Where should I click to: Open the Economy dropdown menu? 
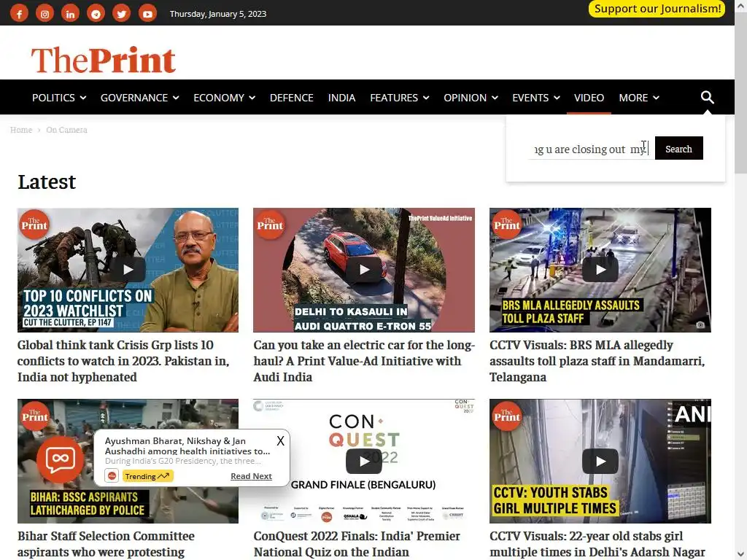[225, 98]
